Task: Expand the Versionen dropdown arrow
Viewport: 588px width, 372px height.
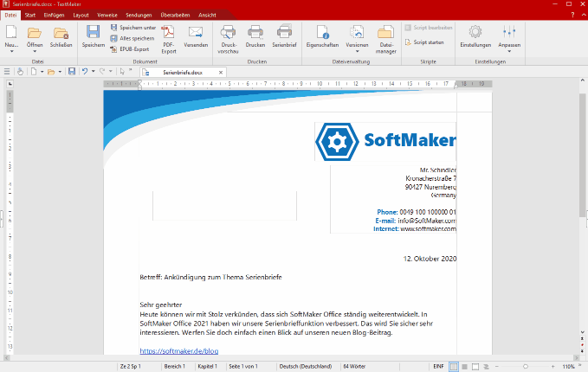Action: 357,51
